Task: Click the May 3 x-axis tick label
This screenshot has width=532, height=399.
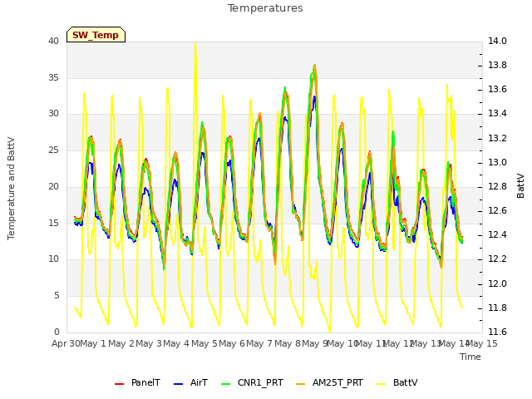Action: (149, 343)
